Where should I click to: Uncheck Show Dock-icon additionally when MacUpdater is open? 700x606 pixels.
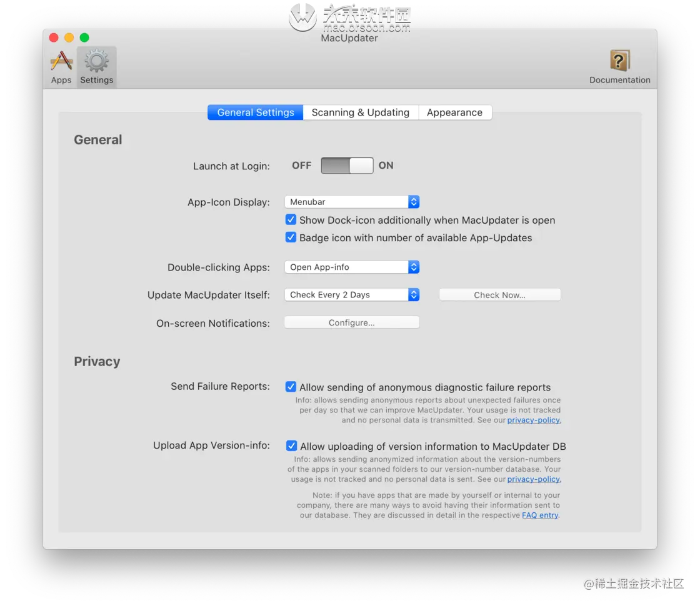click(291, 219)
